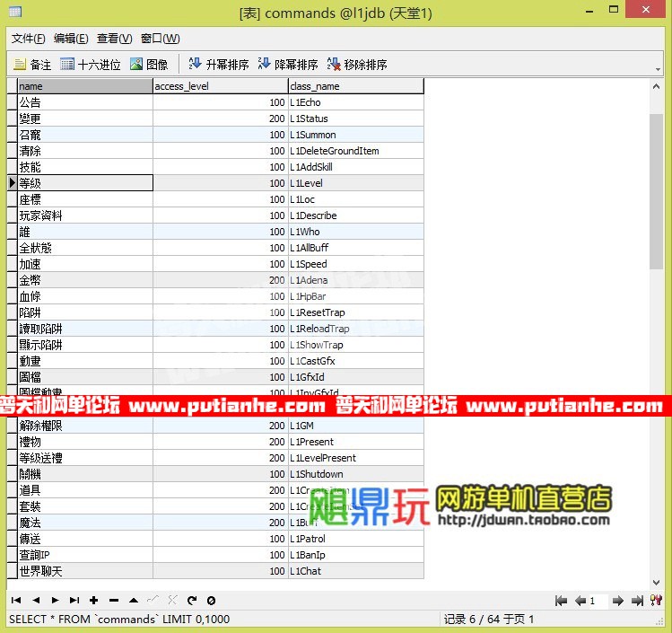
Task: Select the 技能 name cell
Action: (x=85, y=167)
